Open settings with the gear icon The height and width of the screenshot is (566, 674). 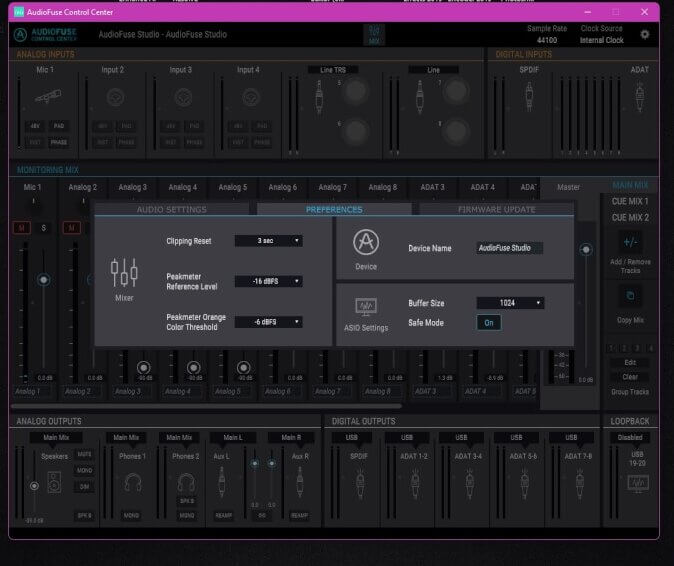[x=644, y=34]
